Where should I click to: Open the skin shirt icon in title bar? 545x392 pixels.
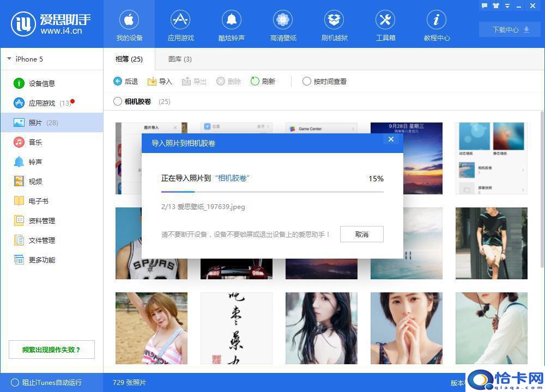point(495,5)
